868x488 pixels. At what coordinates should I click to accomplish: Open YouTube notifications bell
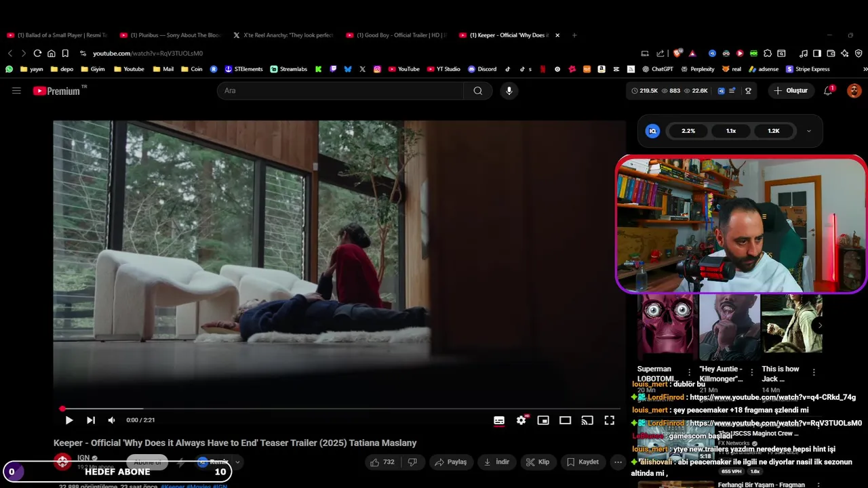coord(828,91)
